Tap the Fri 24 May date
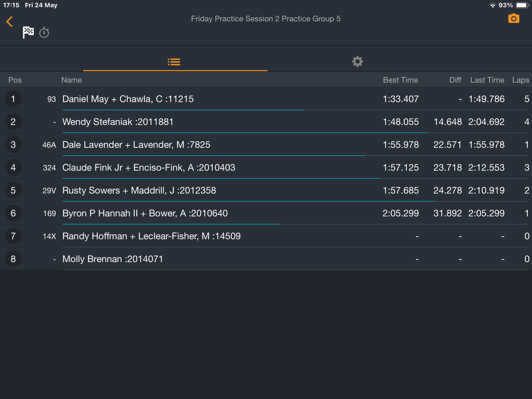This screenshot has width=532, height=399. [41, 5]
